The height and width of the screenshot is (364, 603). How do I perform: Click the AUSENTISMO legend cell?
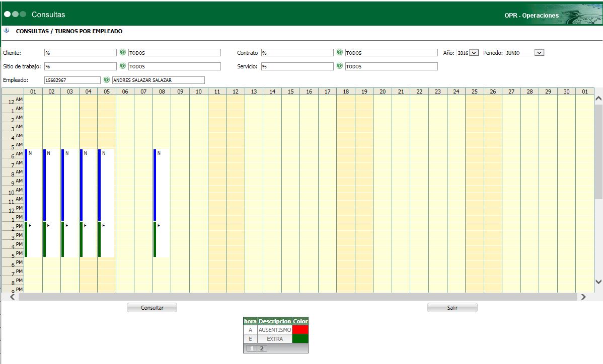pyautogui.click(x=275, y=330)
